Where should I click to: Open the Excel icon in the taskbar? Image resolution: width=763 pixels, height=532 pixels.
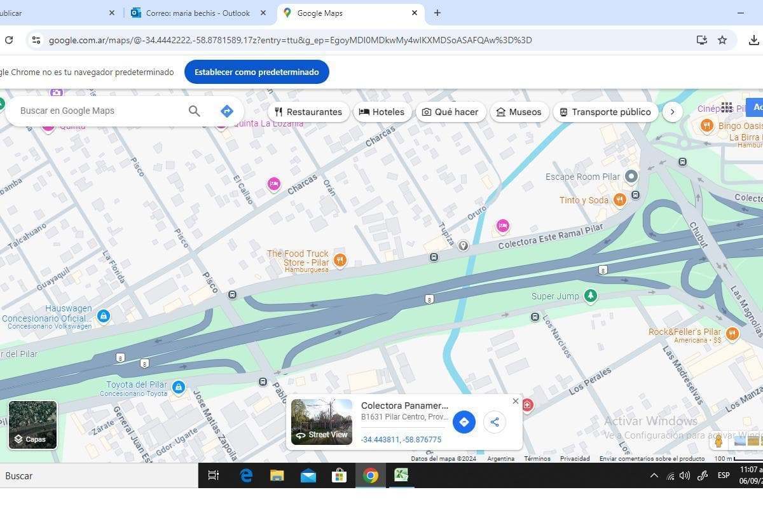pos(401,475)
